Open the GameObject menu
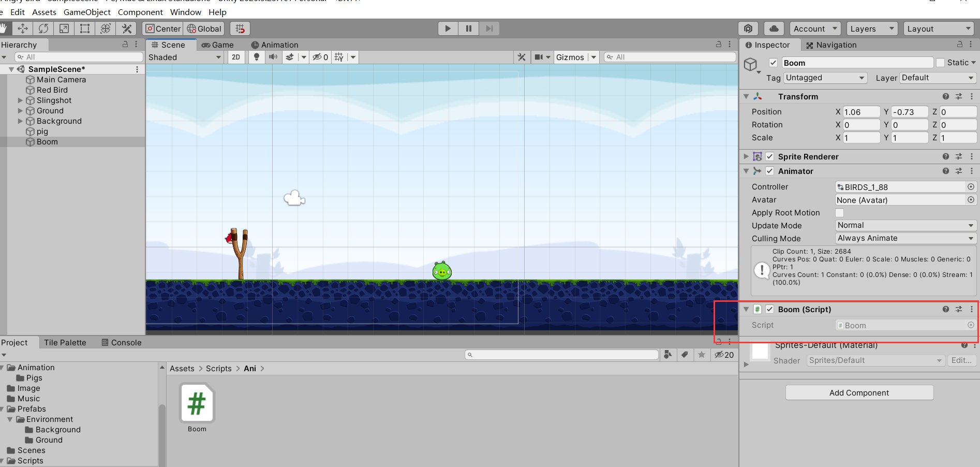 (x=87, y=12)
